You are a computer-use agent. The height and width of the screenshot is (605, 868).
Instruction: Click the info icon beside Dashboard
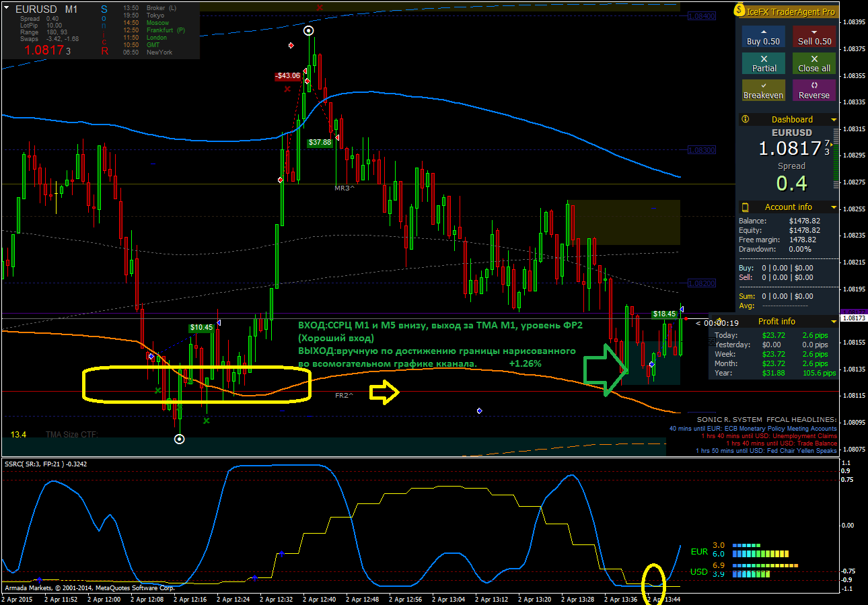745,119
